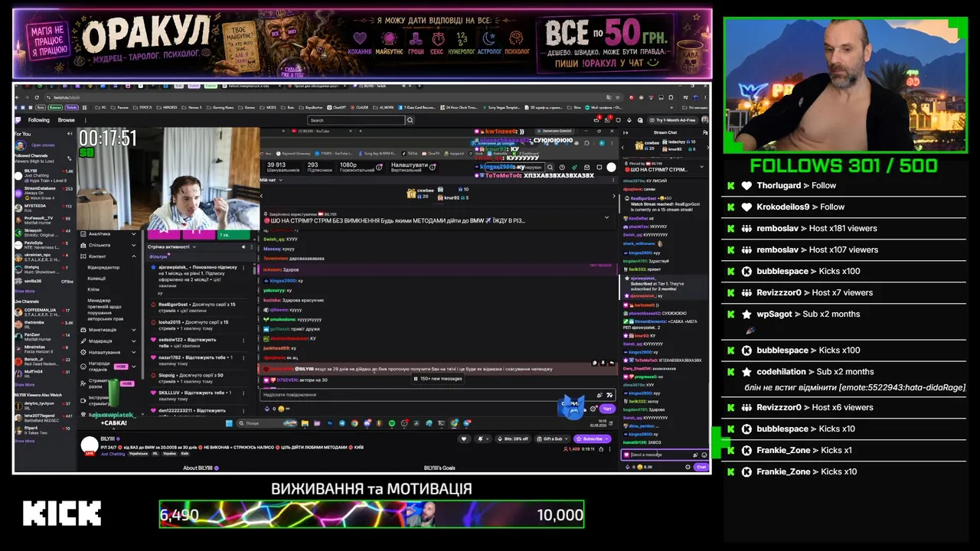Click the Community icon in creator menu
The image size is (980, 551).
(83, 245)
